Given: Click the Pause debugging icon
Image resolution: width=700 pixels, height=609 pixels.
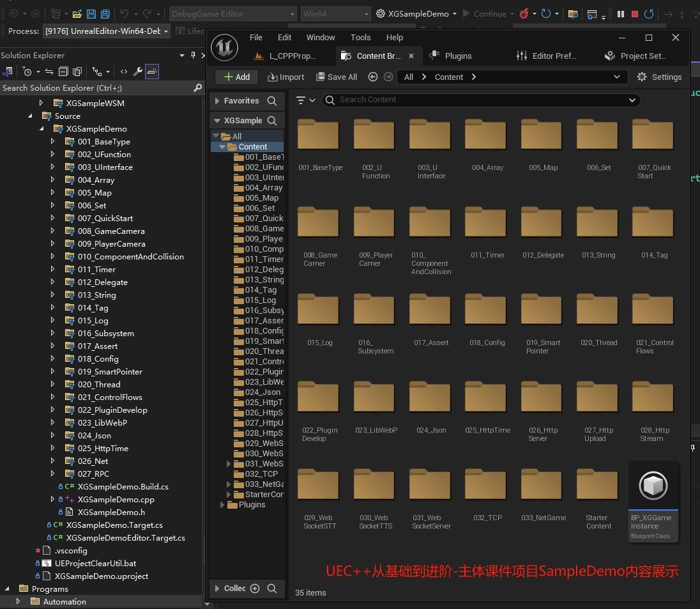Looking at the screenshot, I should [621, 14].
